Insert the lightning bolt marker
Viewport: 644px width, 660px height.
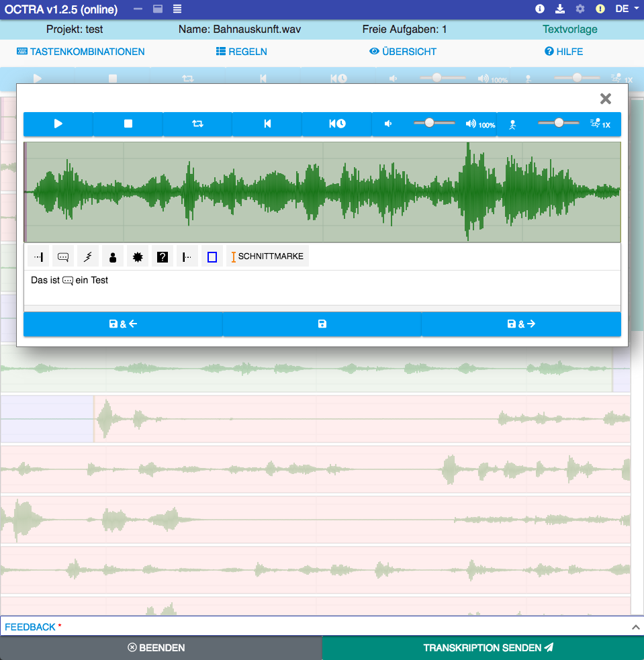[x=88, y=256]
